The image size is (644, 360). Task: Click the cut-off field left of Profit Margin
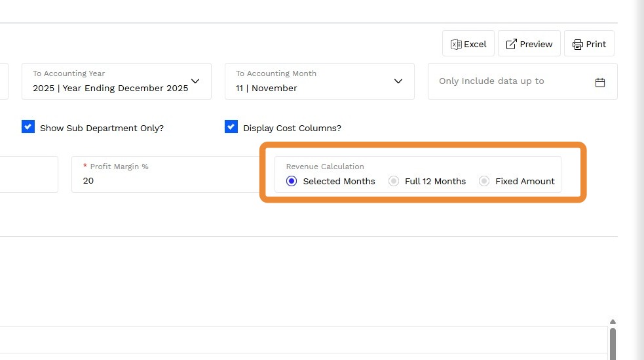click(28, 174)
